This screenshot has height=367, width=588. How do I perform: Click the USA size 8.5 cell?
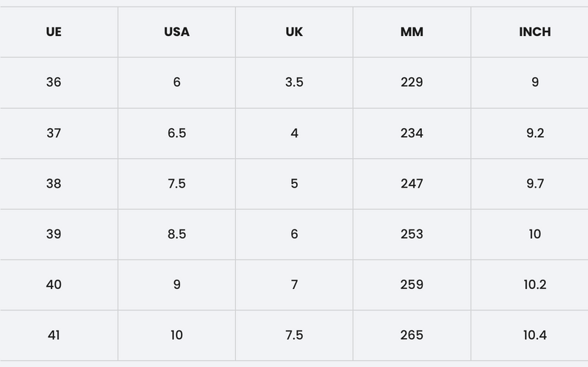(176, 234)
